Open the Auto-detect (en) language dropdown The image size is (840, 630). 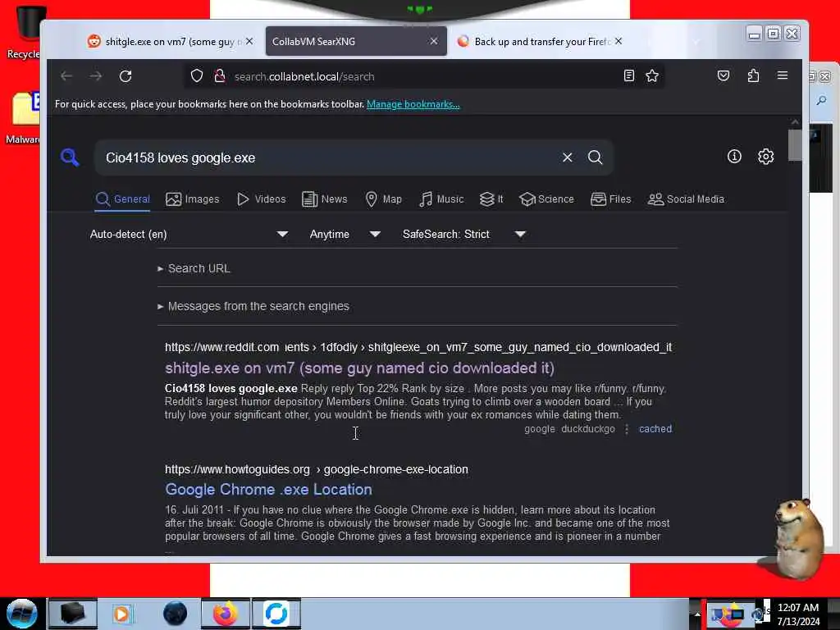(189, 234)
